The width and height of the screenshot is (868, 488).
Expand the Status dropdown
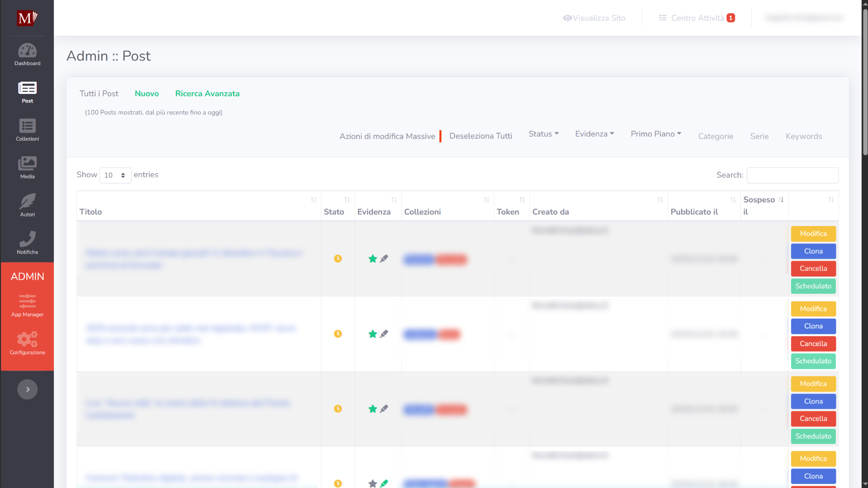[x=544, y=134]
